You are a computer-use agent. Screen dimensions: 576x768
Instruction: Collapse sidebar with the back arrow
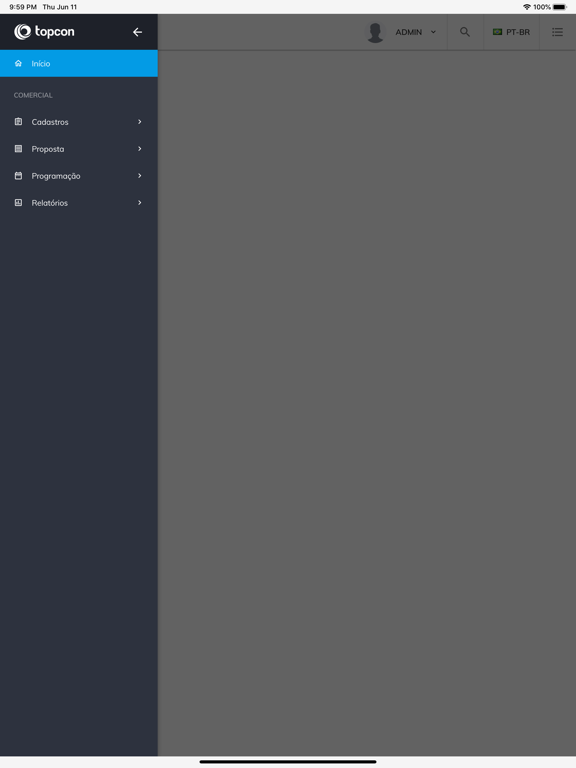(x=138, y=32)
